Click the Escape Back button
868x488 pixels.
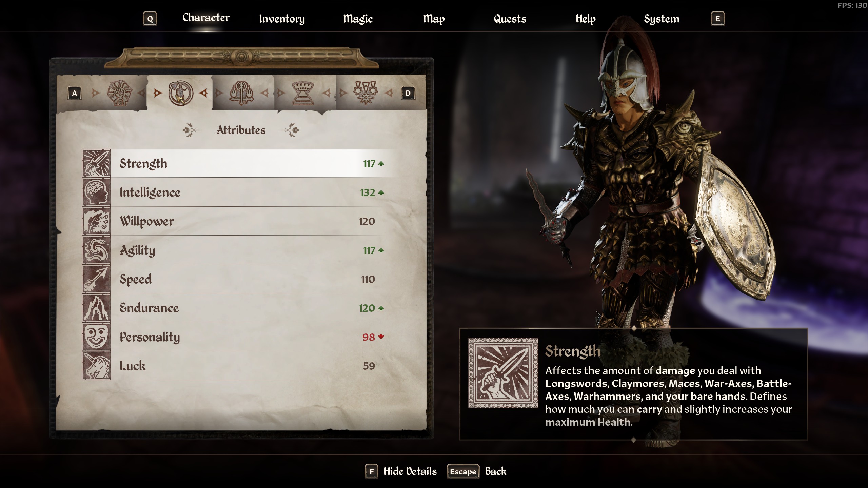pyautogui.click(x=477, y=471)
